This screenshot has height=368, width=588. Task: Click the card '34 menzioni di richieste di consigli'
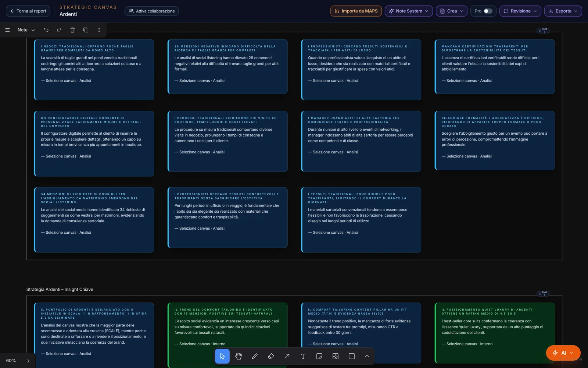point(94,220)
